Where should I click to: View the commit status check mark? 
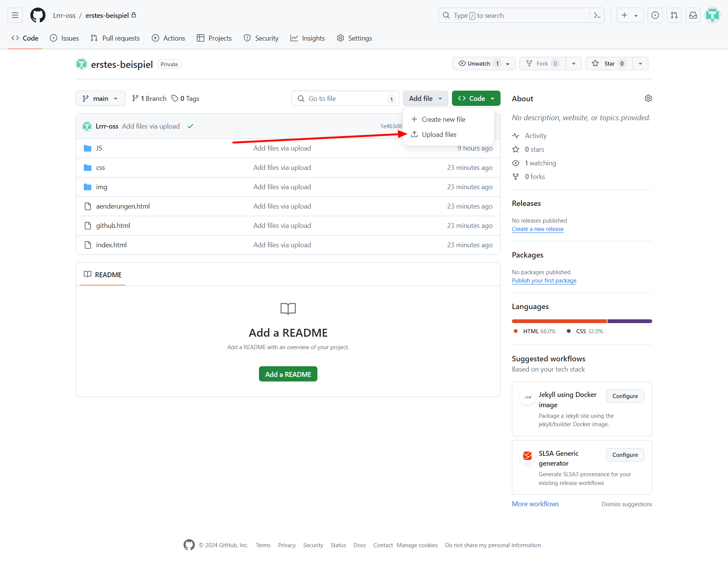(190, 126)
